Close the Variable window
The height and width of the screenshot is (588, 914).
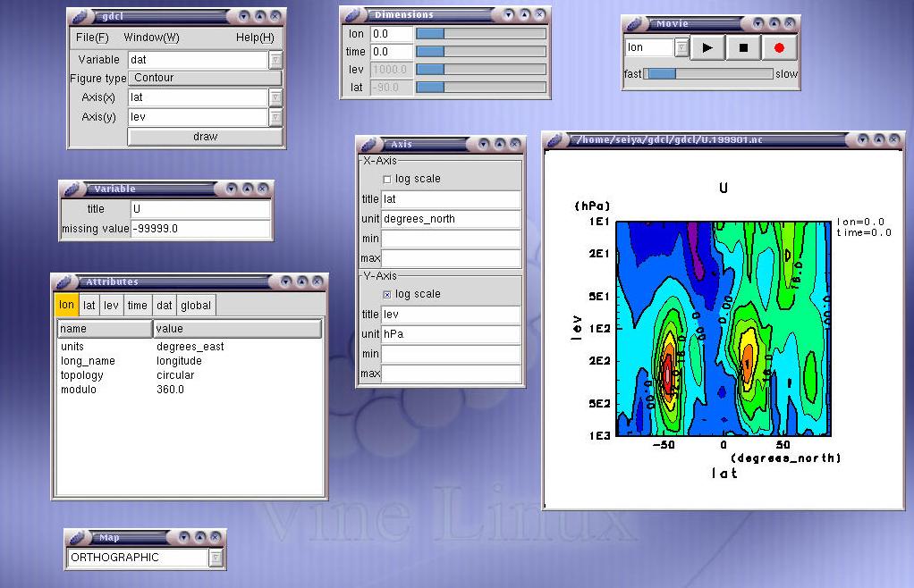(x=262, y=189)
